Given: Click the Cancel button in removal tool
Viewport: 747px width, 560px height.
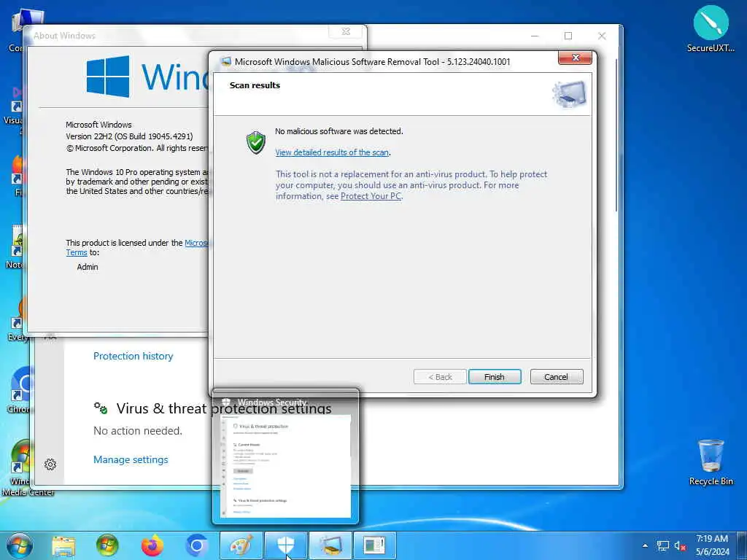Looking at the screenshot, I should [556, 377].
